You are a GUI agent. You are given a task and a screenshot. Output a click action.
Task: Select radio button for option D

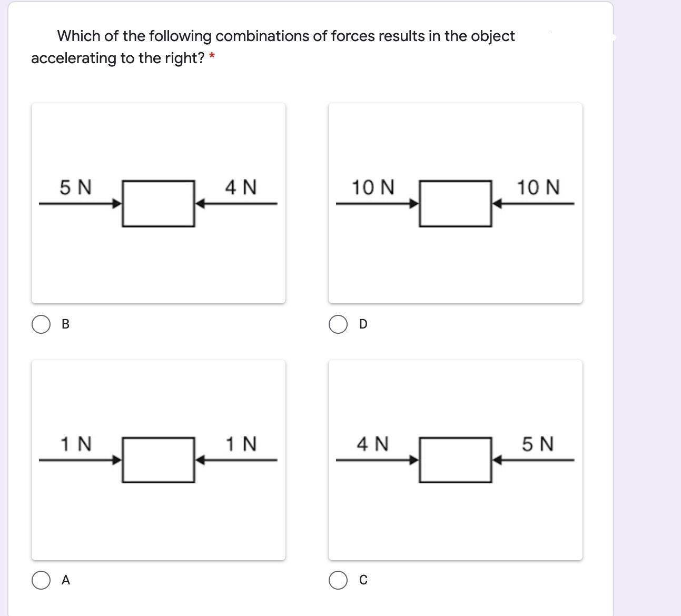click(338, 324)
